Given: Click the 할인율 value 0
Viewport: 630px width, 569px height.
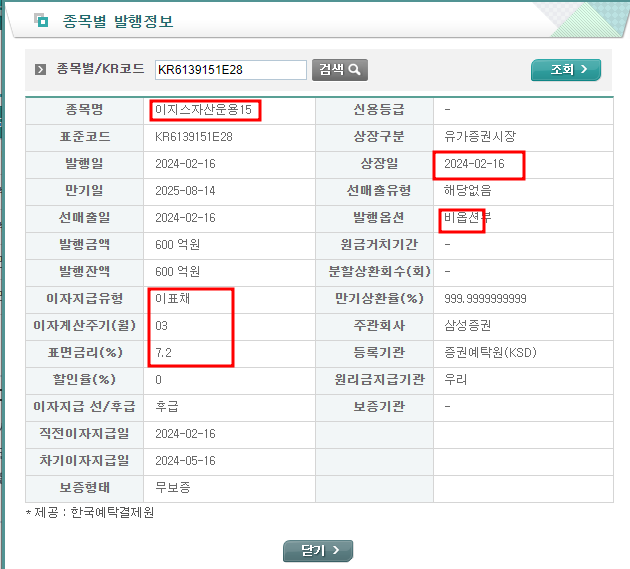Looking at the screenshot, I should tap(158, 380).
